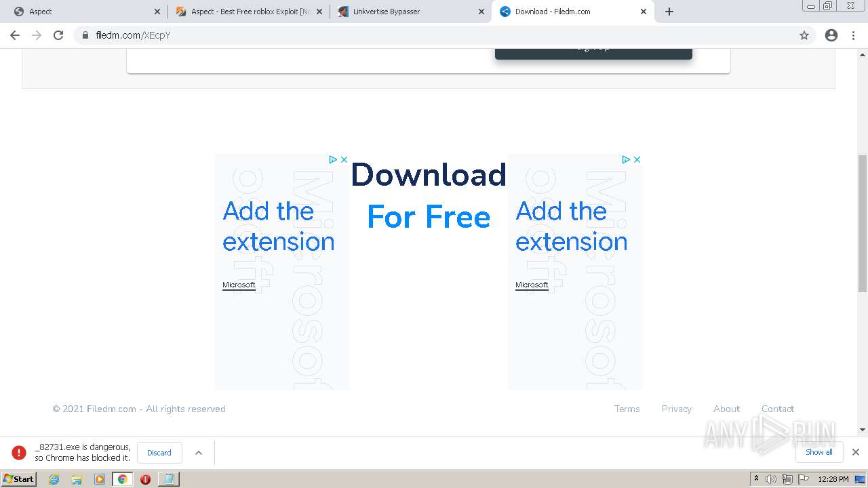Open the red Opera taskbar icon

(x=145, y=479)
